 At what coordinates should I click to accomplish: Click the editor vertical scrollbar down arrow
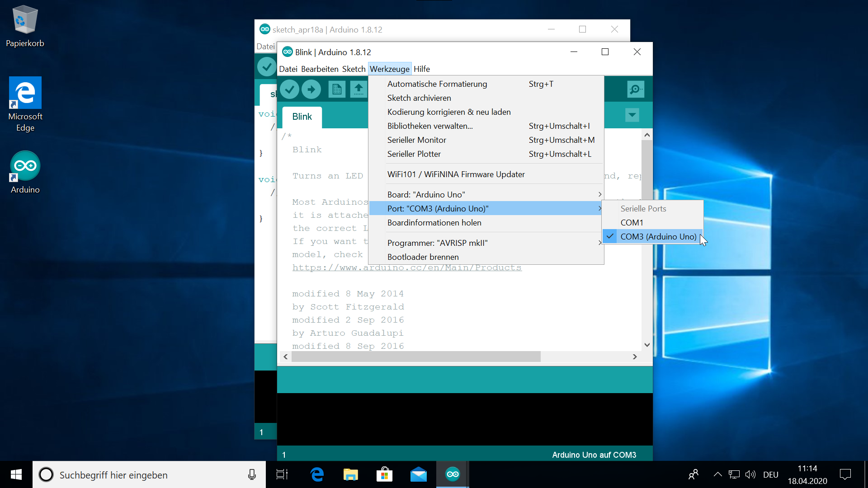647,345
